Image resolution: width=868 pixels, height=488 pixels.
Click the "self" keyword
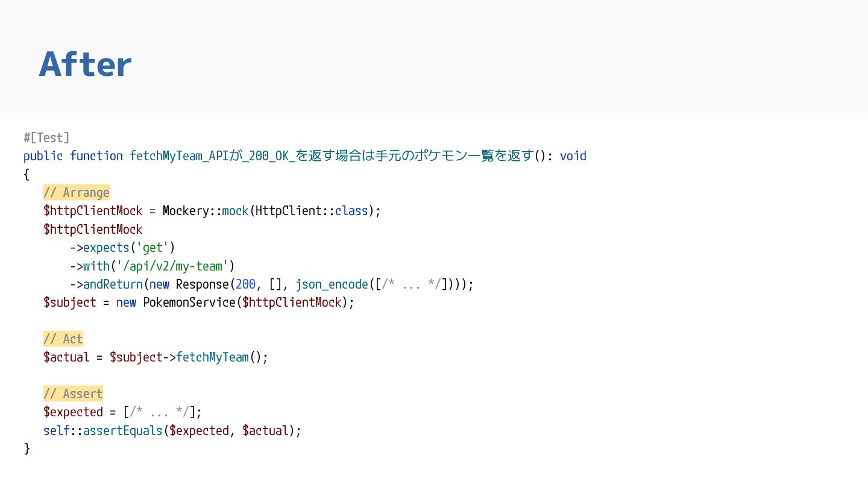tap(56, 431)
